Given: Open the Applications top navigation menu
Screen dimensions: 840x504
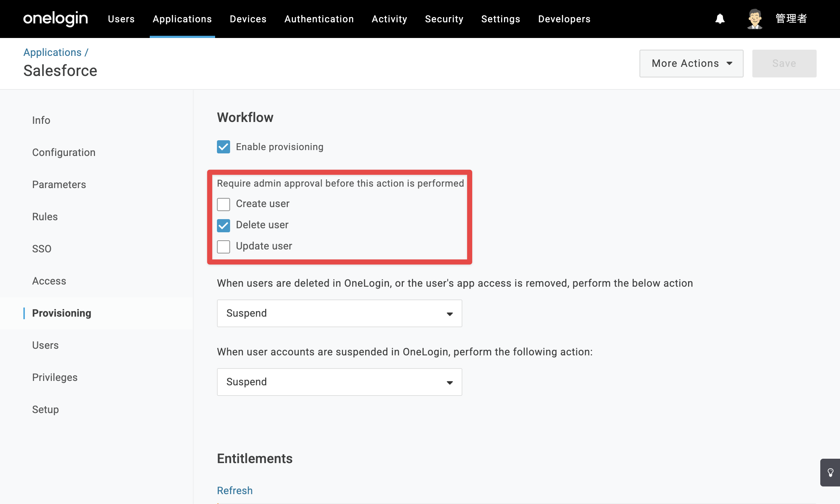Looking at the screenshot, I should pyautogui.click(x=182, y=19).
